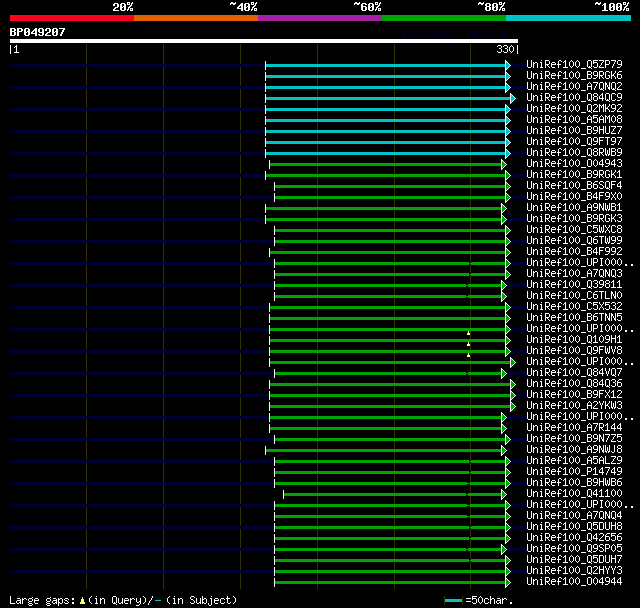Click the arrowhead ending the UniRef100_Q5ZP79 alignment
Screen dimensions: 640x608
[508, 65]
